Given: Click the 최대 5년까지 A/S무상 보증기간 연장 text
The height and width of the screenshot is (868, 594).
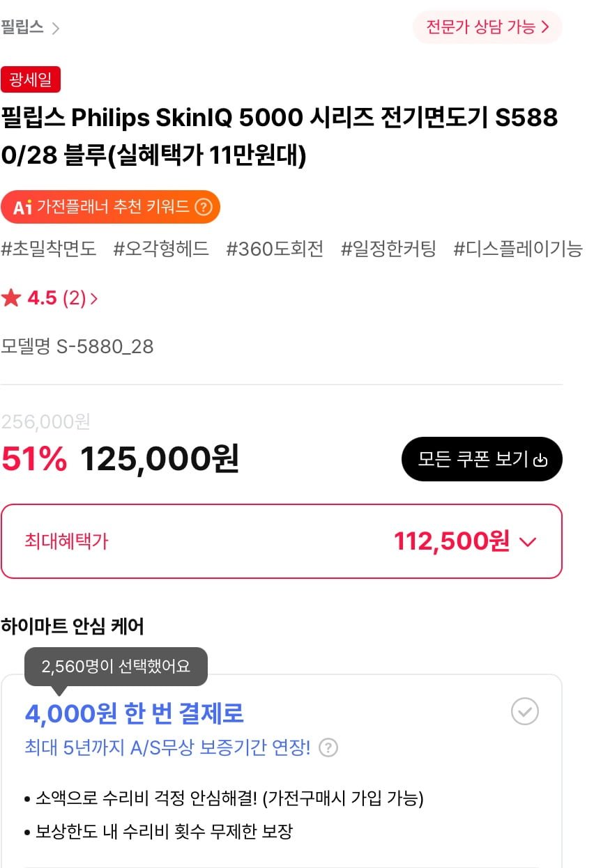Looking at the screenshot, I should point(167,748).
